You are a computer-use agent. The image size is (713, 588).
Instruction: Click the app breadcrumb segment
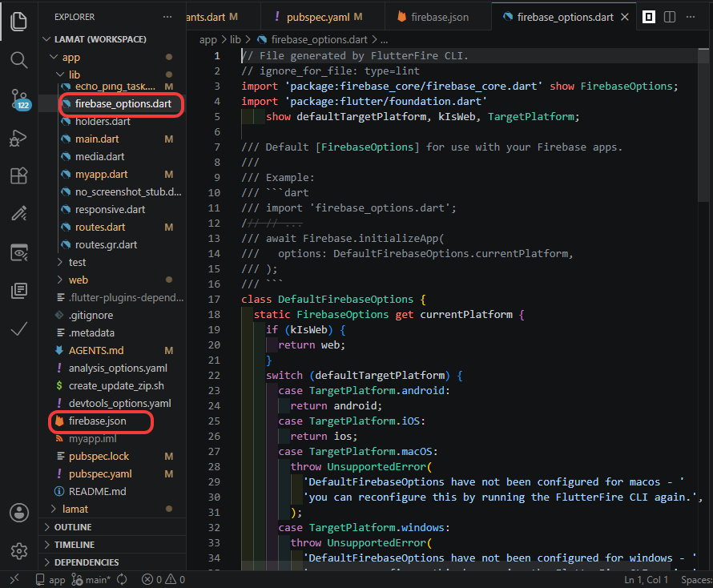[x=207, y=39]
